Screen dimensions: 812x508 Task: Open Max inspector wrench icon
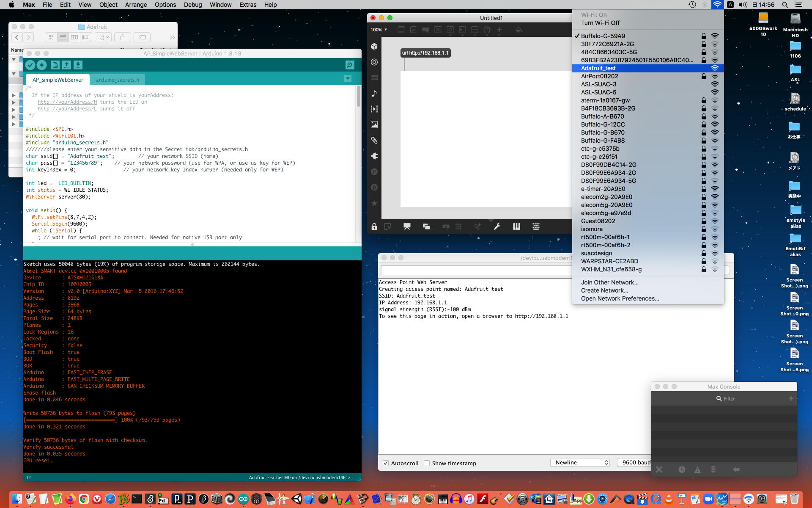click(497, 226)
